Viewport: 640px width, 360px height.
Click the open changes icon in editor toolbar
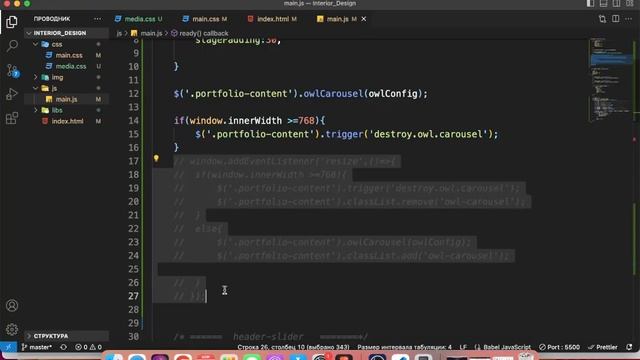click(x=602, y=19)
